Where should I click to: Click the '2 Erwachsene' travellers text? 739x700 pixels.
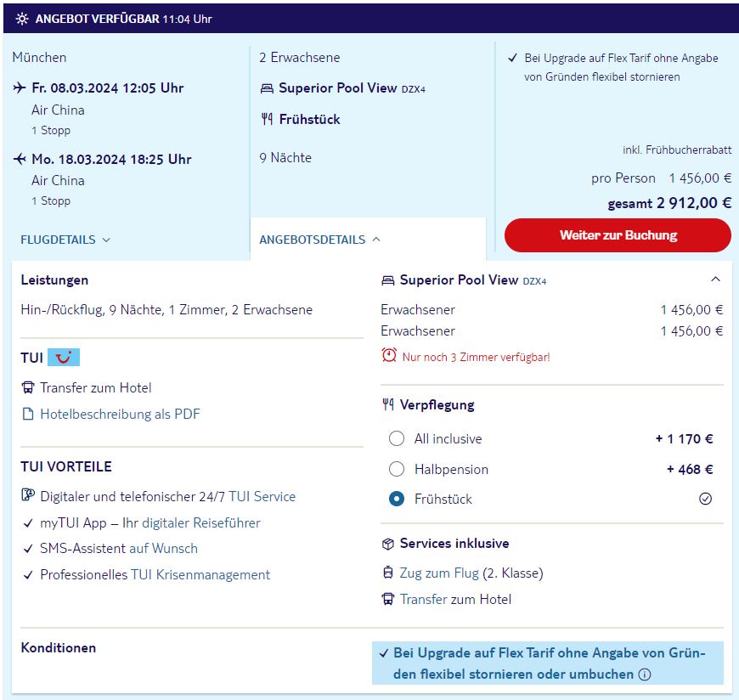tap(299, 58)
